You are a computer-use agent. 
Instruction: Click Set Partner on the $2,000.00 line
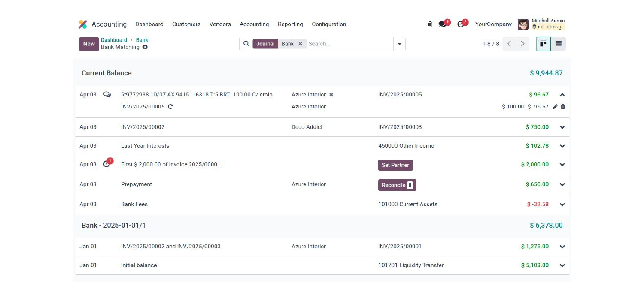pyautogui.click(x=395, y=165)
